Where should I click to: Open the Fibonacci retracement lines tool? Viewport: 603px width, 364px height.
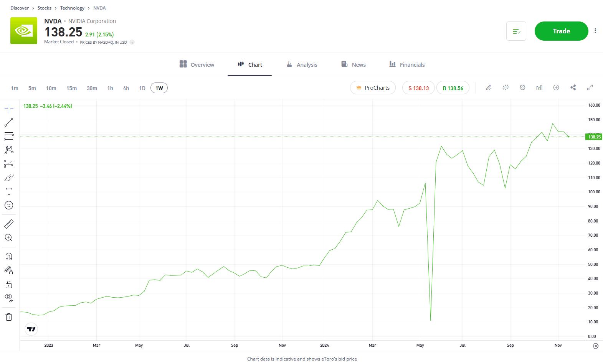pos(9,136)
